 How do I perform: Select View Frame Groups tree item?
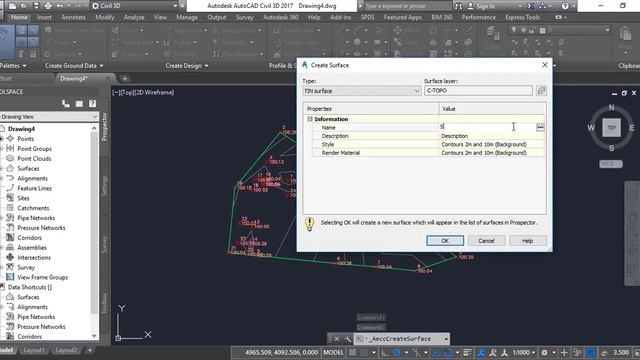[x=42, y=277]
